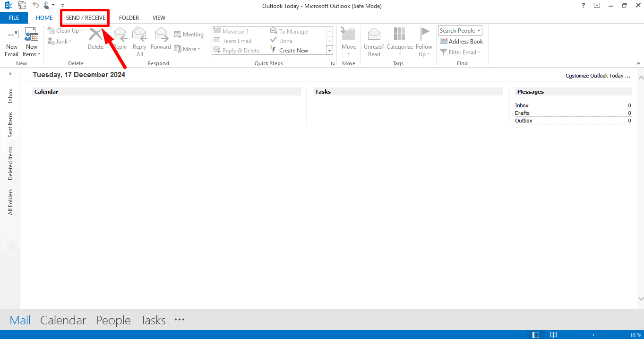Toggle Touch/Mouse Mode quick access icon

point(46,5)
